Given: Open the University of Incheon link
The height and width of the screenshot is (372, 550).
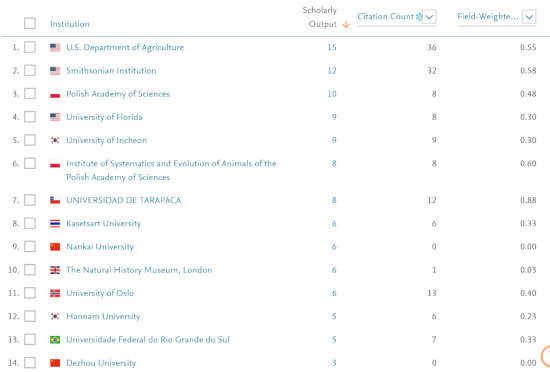Looking at the screenshot, I should coord(106,140).
